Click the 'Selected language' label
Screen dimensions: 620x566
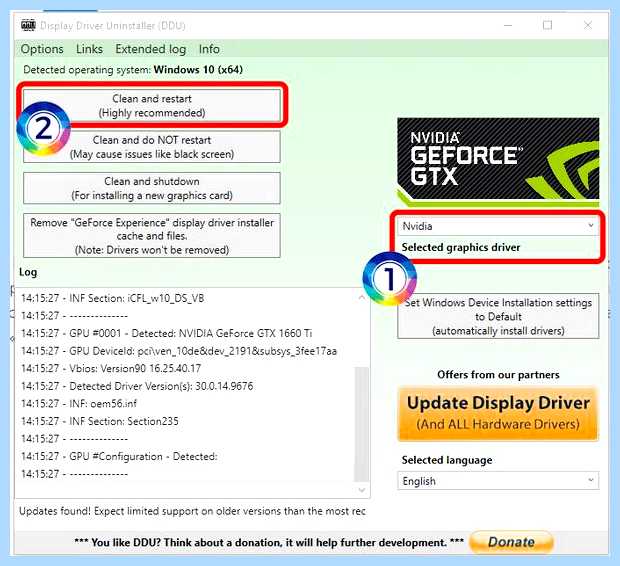coord(447,460)
